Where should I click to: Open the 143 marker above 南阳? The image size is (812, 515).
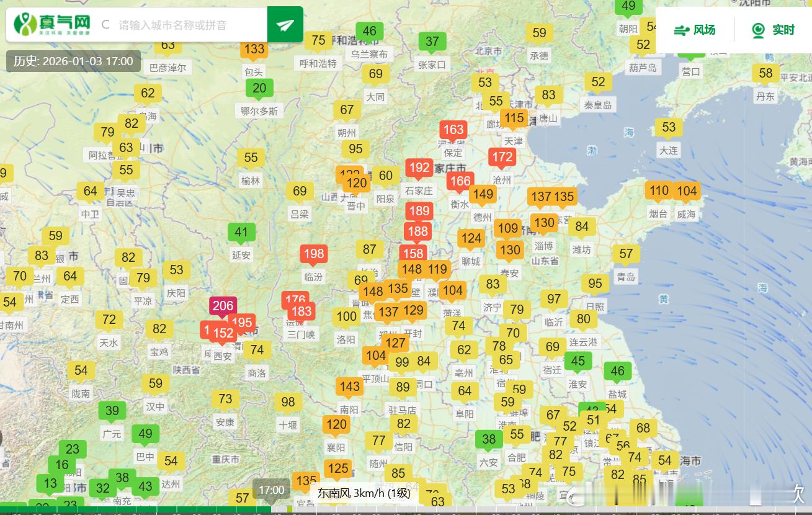349,388
